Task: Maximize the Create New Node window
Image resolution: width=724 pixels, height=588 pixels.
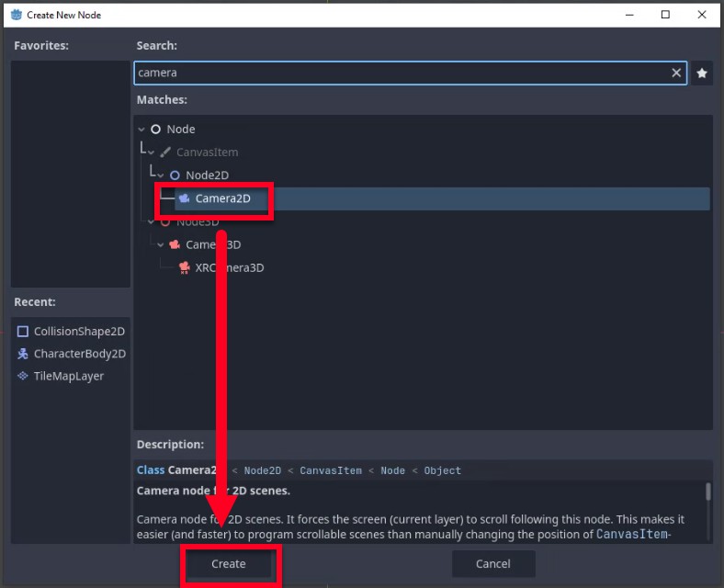Action: [x=665, y=15]
